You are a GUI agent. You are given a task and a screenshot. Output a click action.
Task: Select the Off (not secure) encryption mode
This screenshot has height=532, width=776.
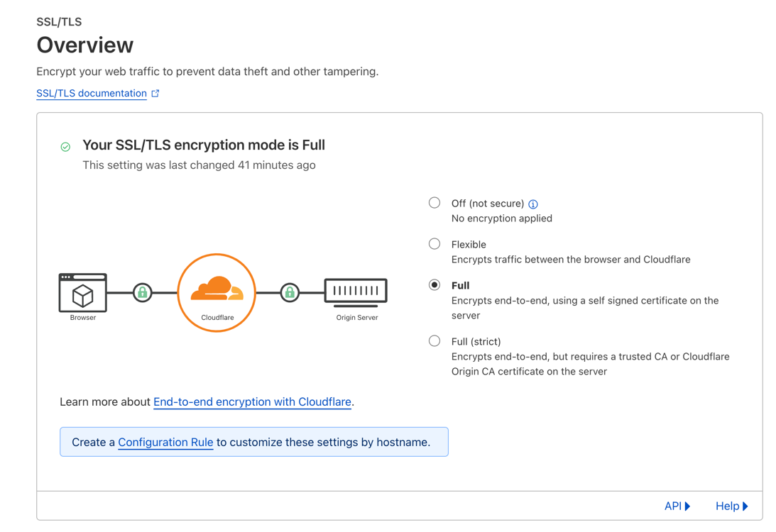[434, 202]
